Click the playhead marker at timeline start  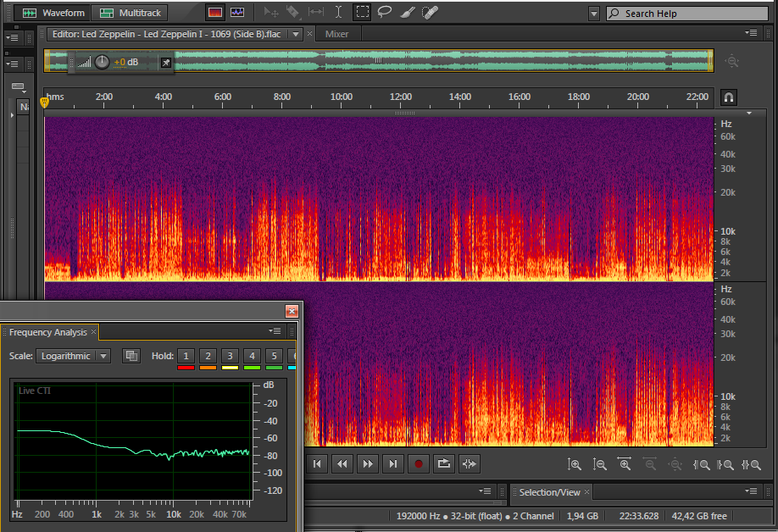click(44, 103)
